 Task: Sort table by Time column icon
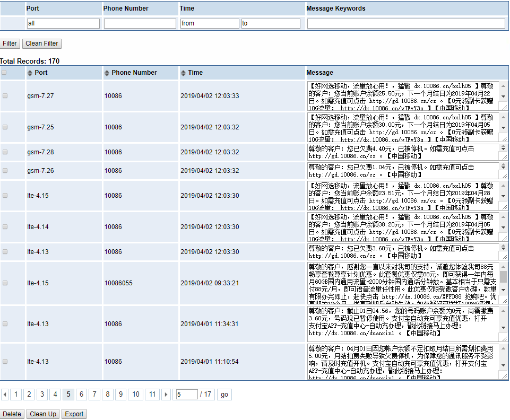click(x=183, y=73)
